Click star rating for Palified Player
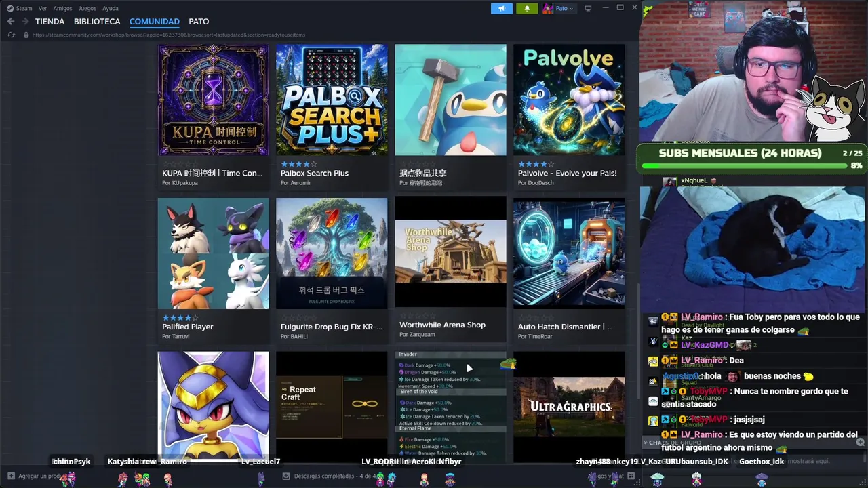The height and width of the screenshot is (488, 868). pyautogui.click(x=180, y=317)
